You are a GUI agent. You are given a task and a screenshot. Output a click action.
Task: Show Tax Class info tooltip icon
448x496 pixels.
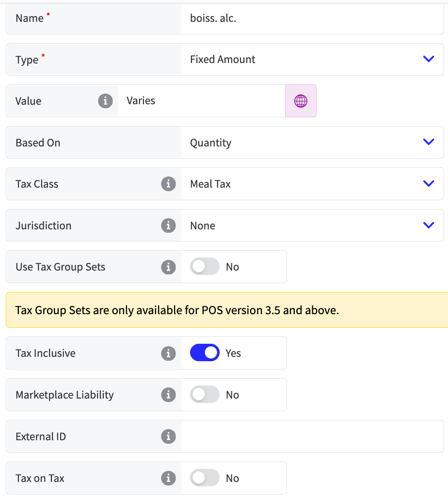point(168,184)
